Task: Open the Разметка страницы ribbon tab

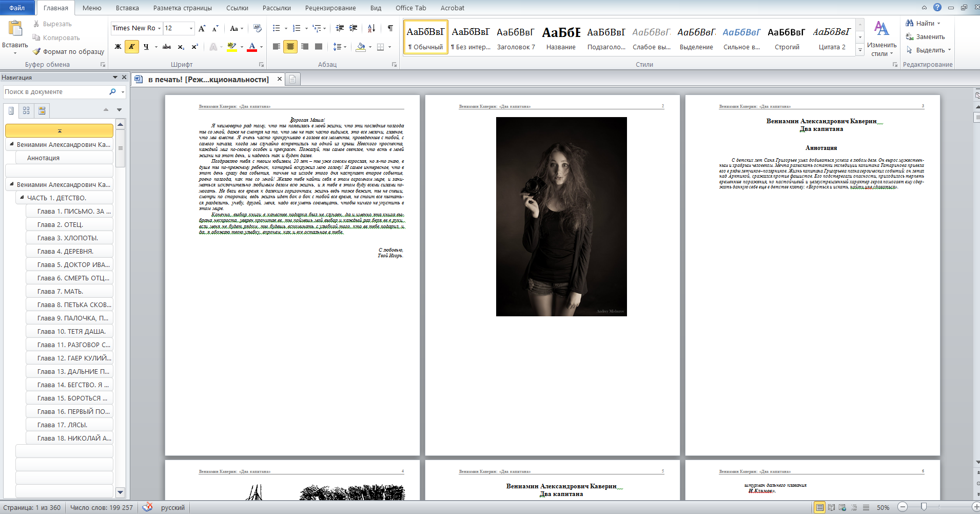Action: tap(183, 8)
